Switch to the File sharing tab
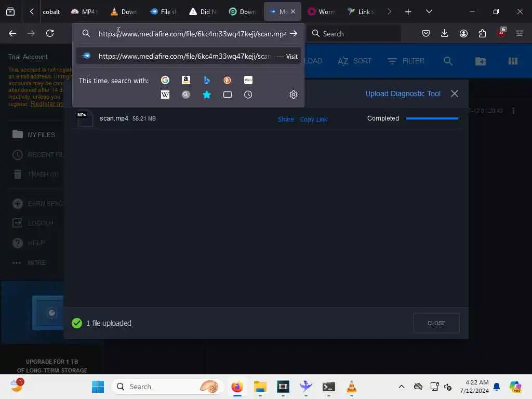This screenshot has height=399, width=532. tap(164, 11)
